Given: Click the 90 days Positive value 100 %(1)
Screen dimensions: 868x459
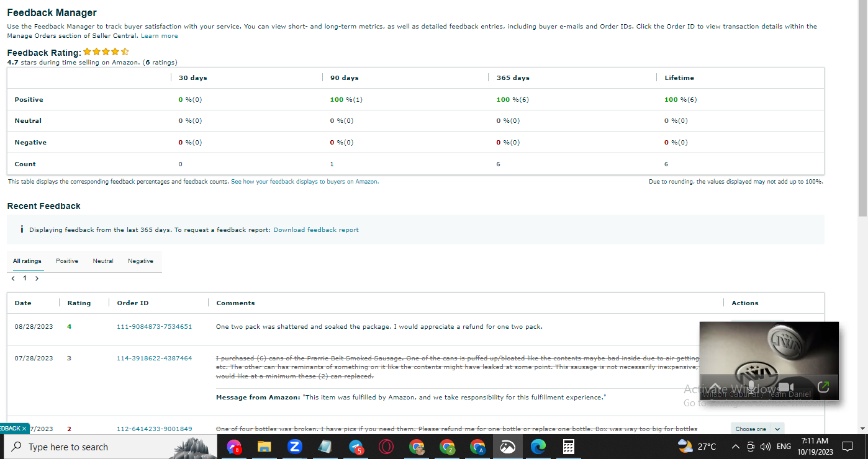Looking at the screenshot, I should point(346,100).
